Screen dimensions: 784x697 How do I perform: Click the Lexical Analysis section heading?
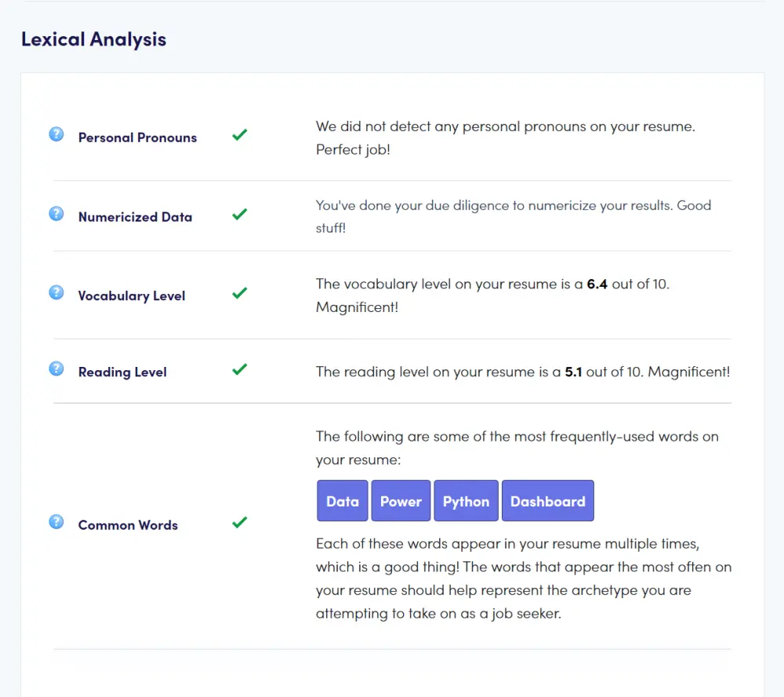(x=93, y=39)
